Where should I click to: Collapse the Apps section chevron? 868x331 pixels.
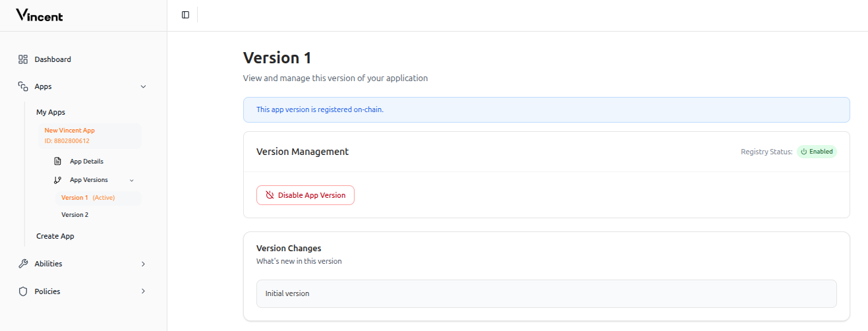point(144,86)
